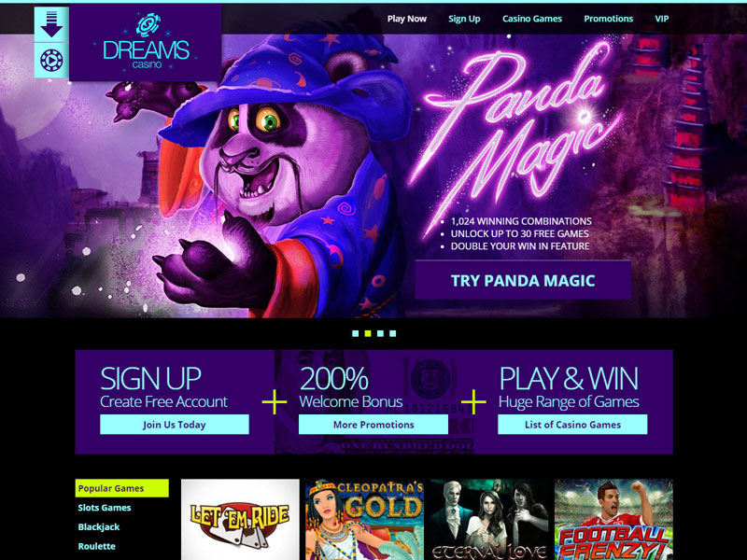Viewport: 747px width, 560px height.
Task: Select the first carousel slide dot
Action: [x=356, y=333]
